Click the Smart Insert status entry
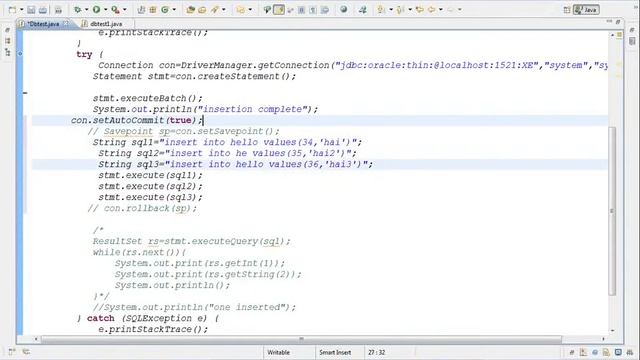The image size is (640, 360). 335,352
